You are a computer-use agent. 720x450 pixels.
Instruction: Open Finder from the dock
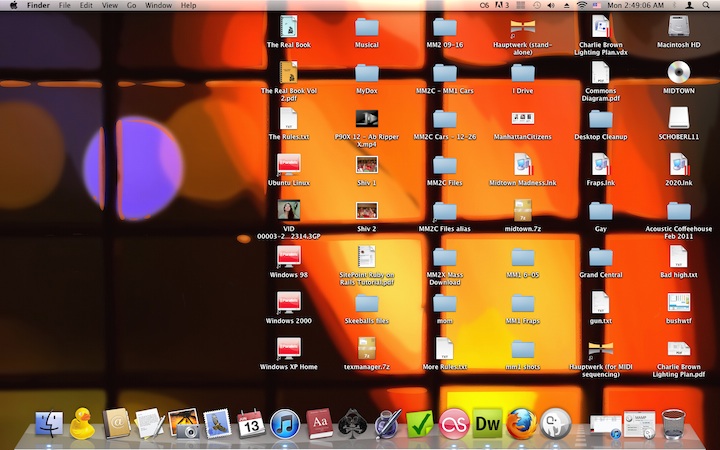tap(49, 424)
